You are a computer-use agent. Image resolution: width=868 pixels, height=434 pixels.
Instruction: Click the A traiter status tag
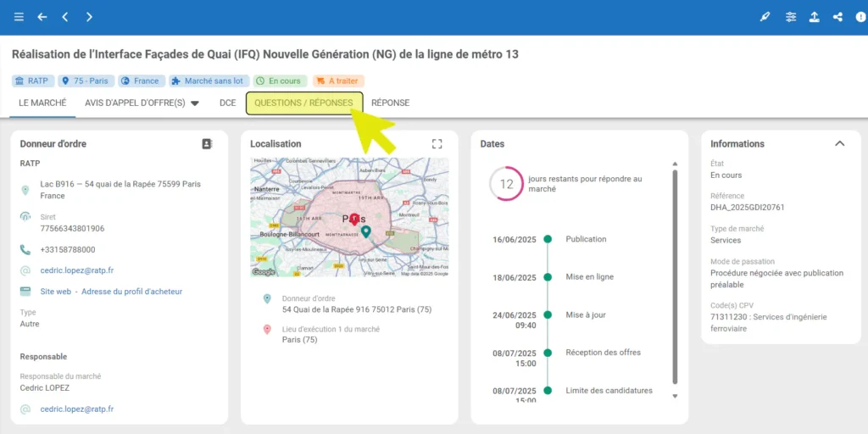point(338,81)
